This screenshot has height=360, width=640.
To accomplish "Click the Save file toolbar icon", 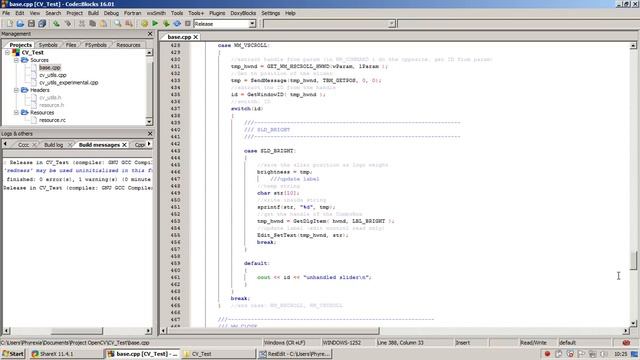I will click(x=31, y=24).
